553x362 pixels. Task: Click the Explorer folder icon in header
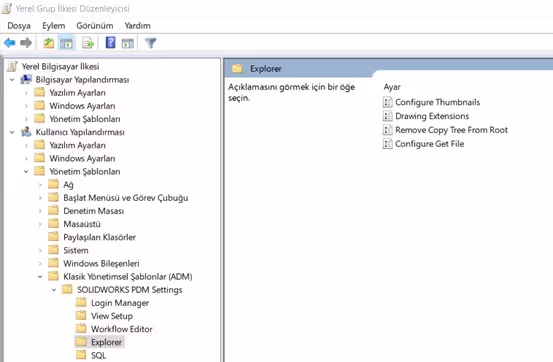click(x=237, y=68)
